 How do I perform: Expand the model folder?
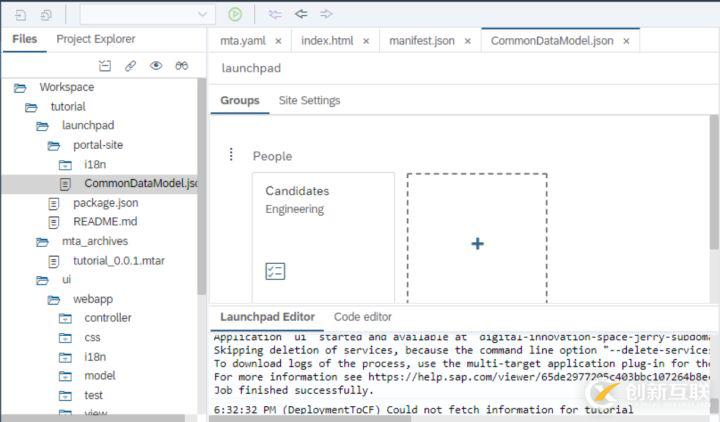(65, 376)
